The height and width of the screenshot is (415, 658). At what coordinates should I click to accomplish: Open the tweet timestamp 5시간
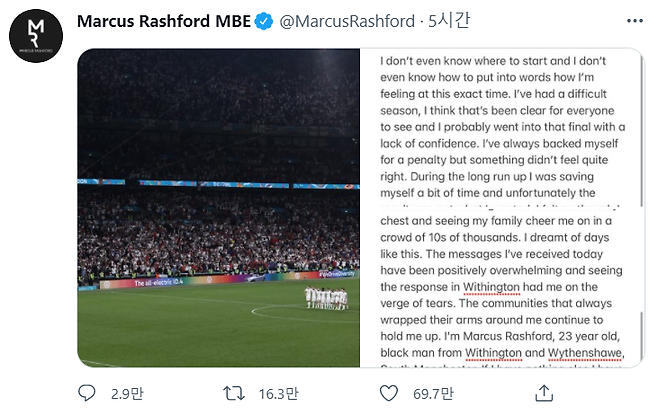tap(449, 21)
